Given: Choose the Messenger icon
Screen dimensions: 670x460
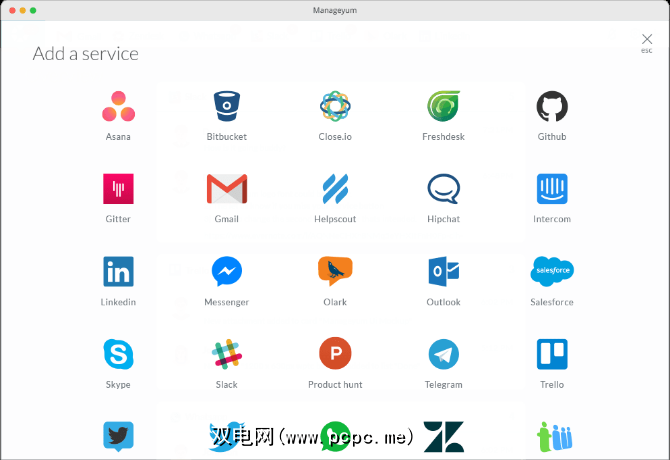Looking at the screenshot, I should [x=226, y=271].
